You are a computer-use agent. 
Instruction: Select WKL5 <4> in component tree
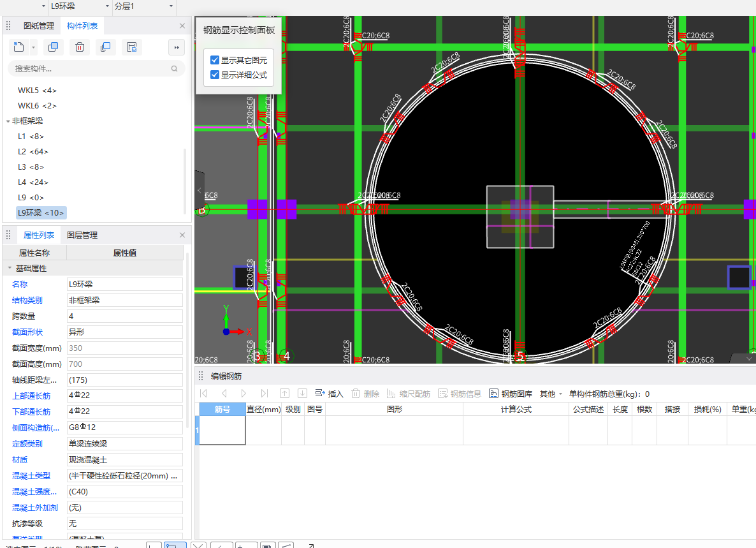tap(37, 90)
